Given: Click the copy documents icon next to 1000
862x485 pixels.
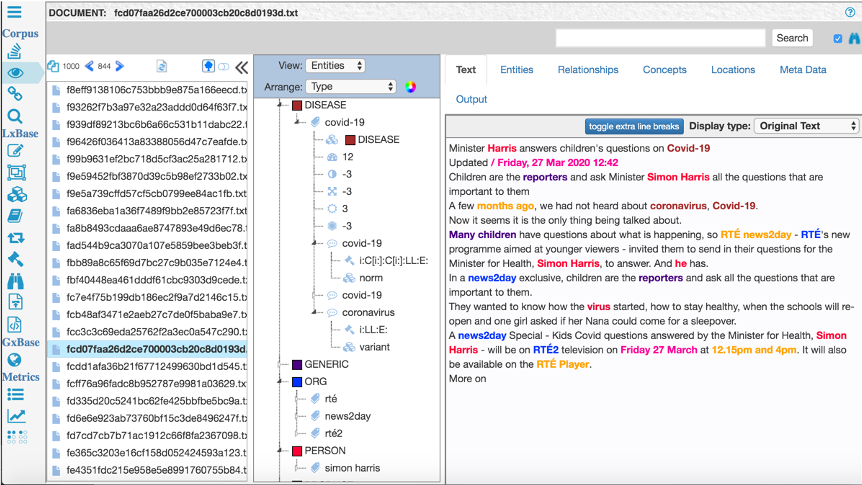Looking at the screenshot, I should [53, 66].
